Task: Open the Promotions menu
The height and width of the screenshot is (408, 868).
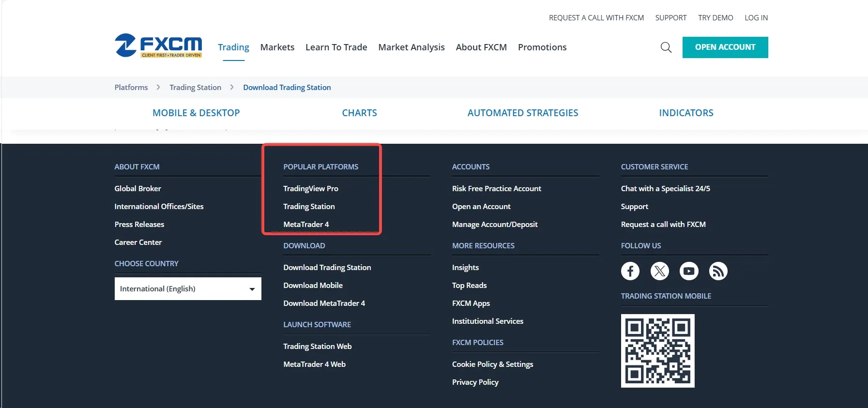Action: pos(542,47)
